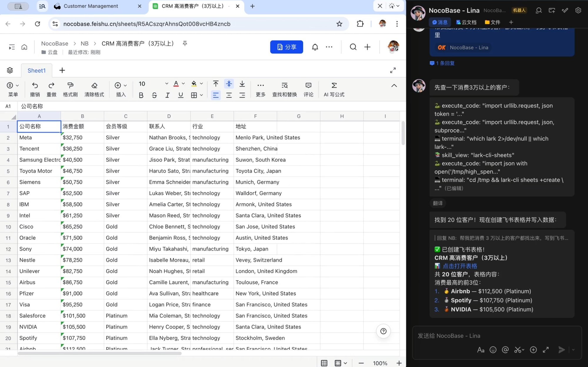The width and height of the screenshot is (588, 367).
Task: Toggle italic formatting
Action: point(167,95)
